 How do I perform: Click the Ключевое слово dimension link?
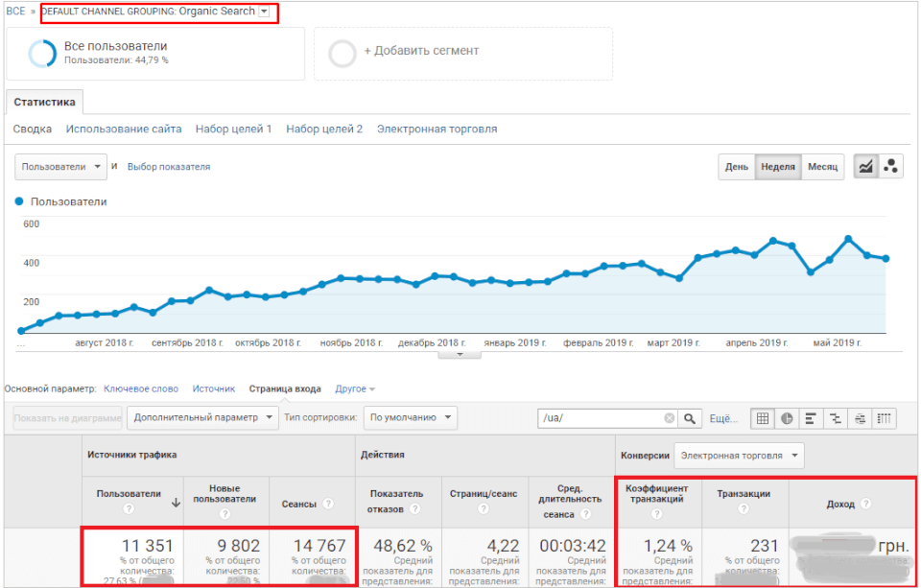click(x=140, y=389)
